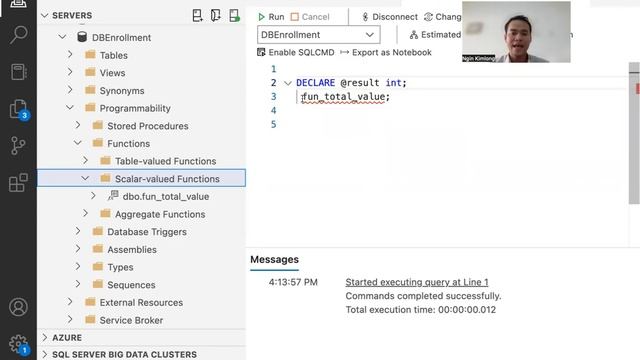Image resolution: width=640 pixels, height=360 pixels.
Task: Open the Manage gear icon
Action: pyautogui.click(x=19, y=345)
